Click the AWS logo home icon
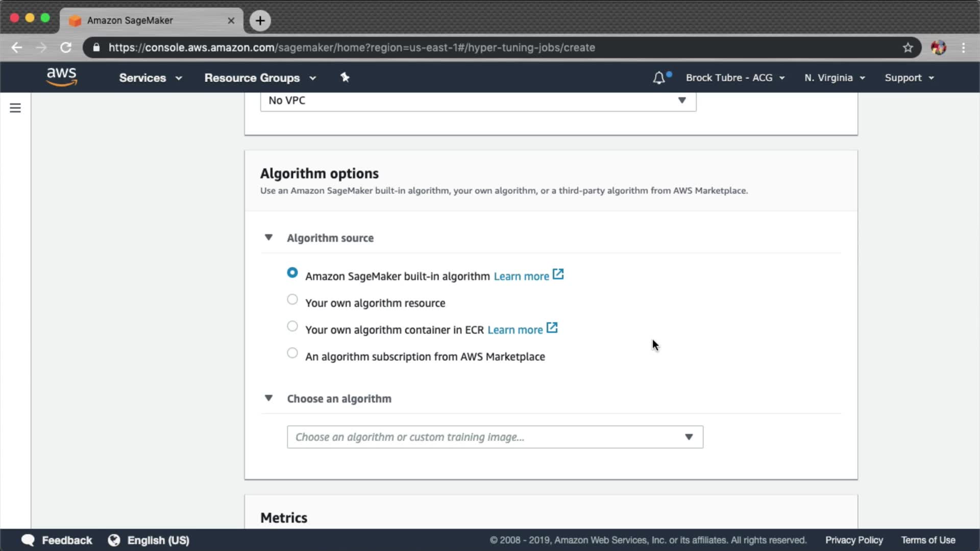 point(61,77)
